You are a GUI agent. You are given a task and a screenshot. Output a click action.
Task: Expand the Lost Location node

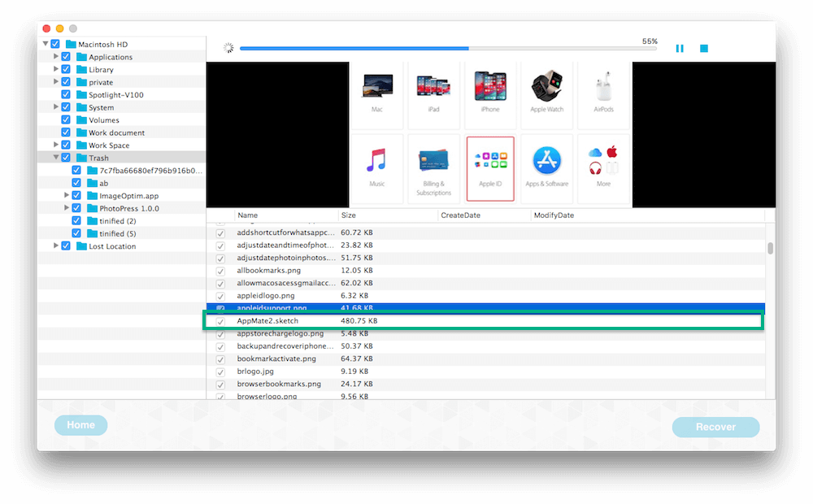tap(56, 245)
